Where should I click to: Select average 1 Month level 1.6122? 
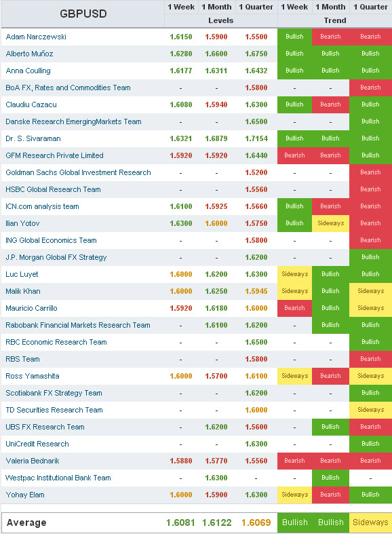[217, 522]
